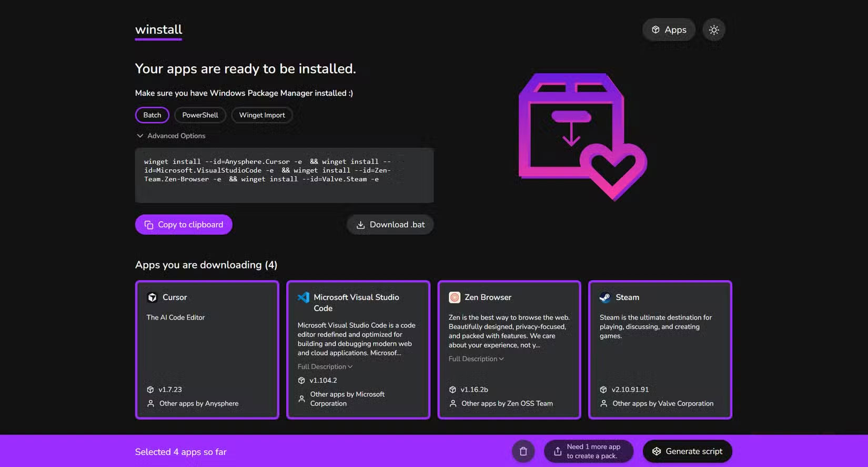Click the Steam card title

[x=628, y=297]
